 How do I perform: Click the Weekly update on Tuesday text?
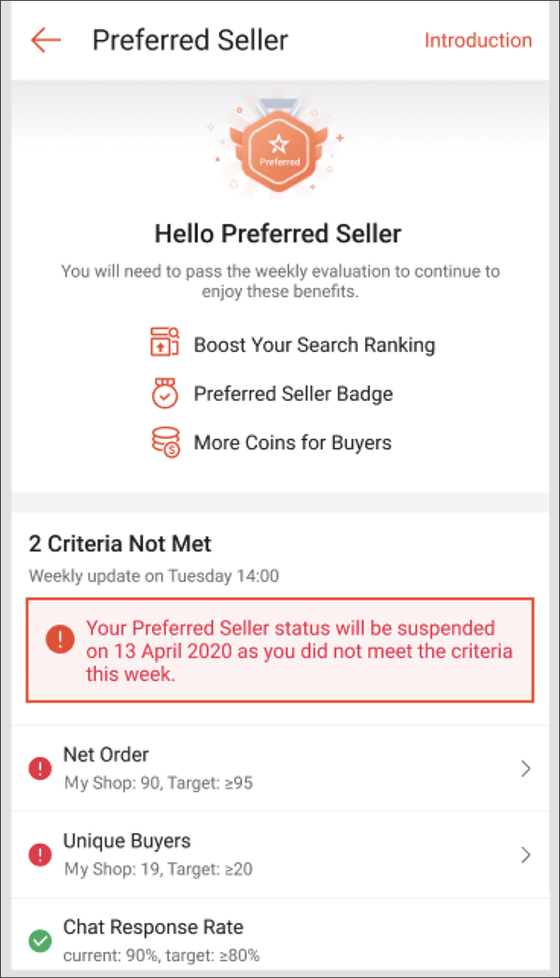[155, 575]
